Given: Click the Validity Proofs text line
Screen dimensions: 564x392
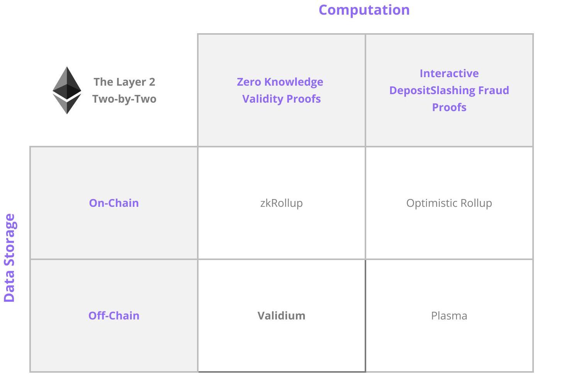Looking at the screenshot, I should pos(281,99).
